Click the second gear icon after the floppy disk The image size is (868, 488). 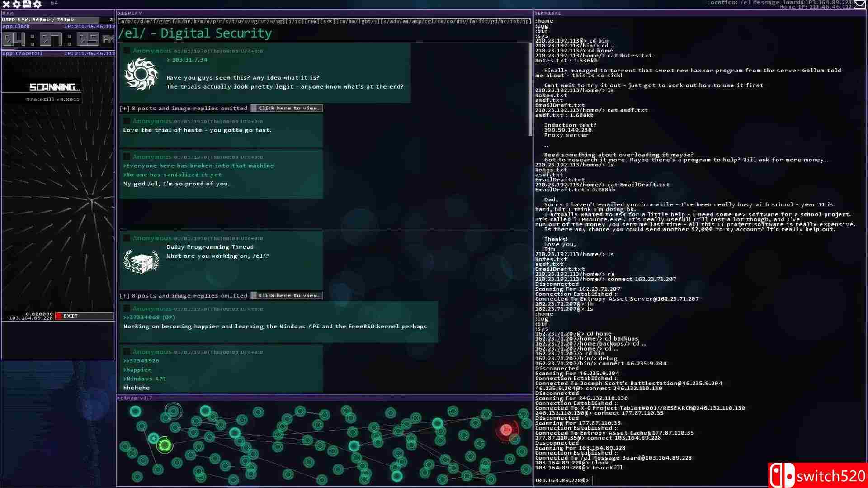(38, 4)
